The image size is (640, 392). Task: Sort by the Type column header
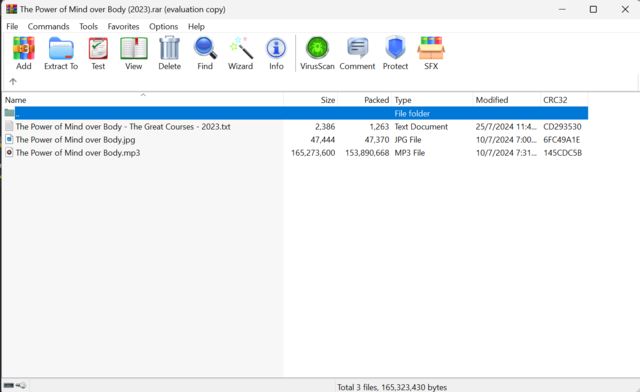tap(432, 100)
